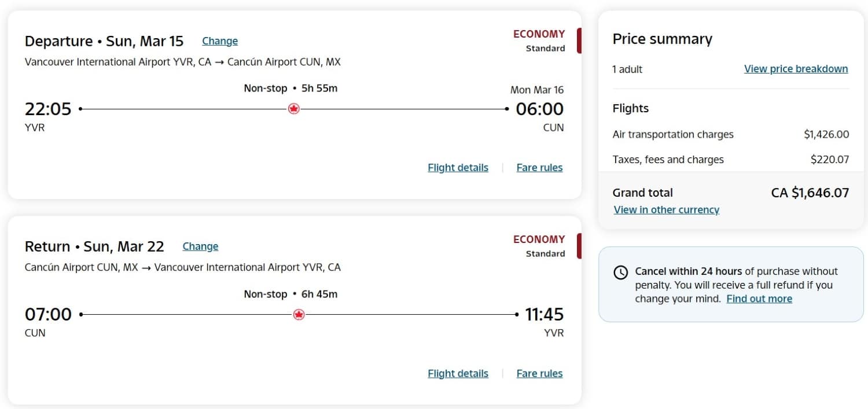Change the Sun, Mar 15 departure flight
The height and width of the screenshot is (409, 868).
pos(220,40)
